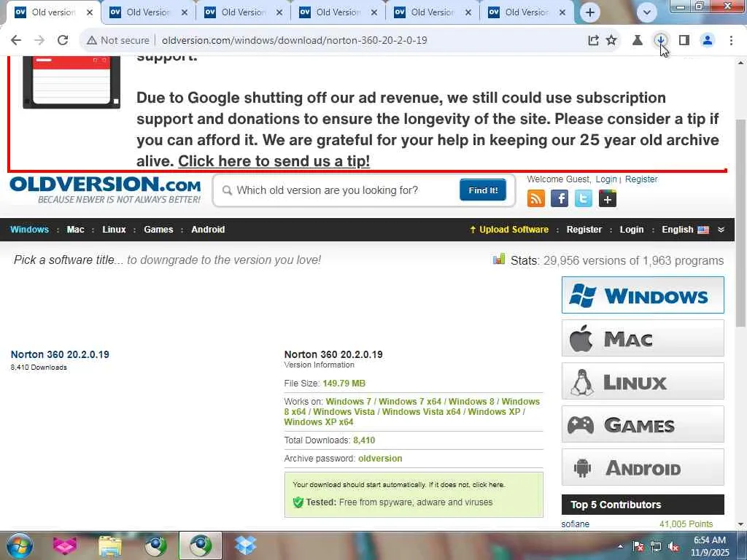This screenshot has height=560, width=747.
Task: Open the Chrome profile avatar
Action: [708, 41]
